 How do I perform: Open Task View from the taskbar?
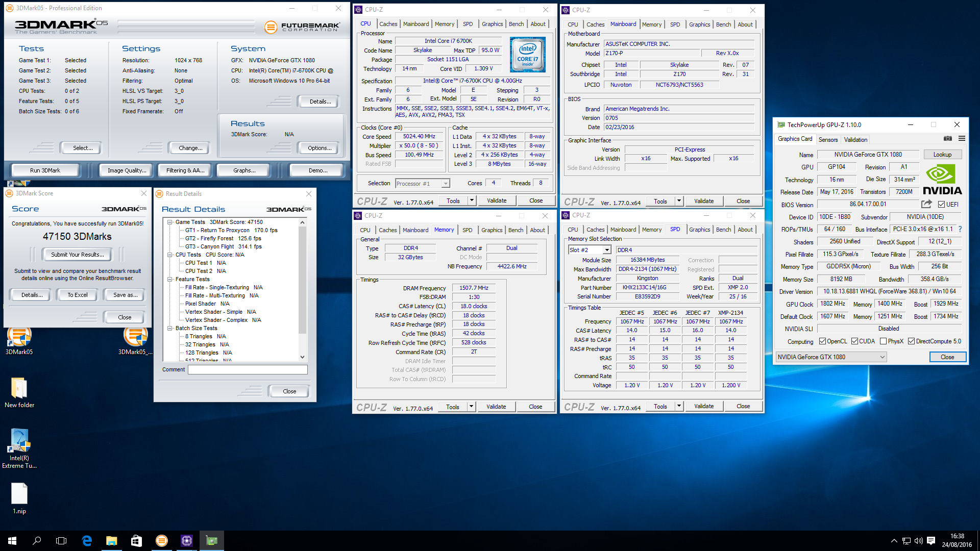point(61,541)
